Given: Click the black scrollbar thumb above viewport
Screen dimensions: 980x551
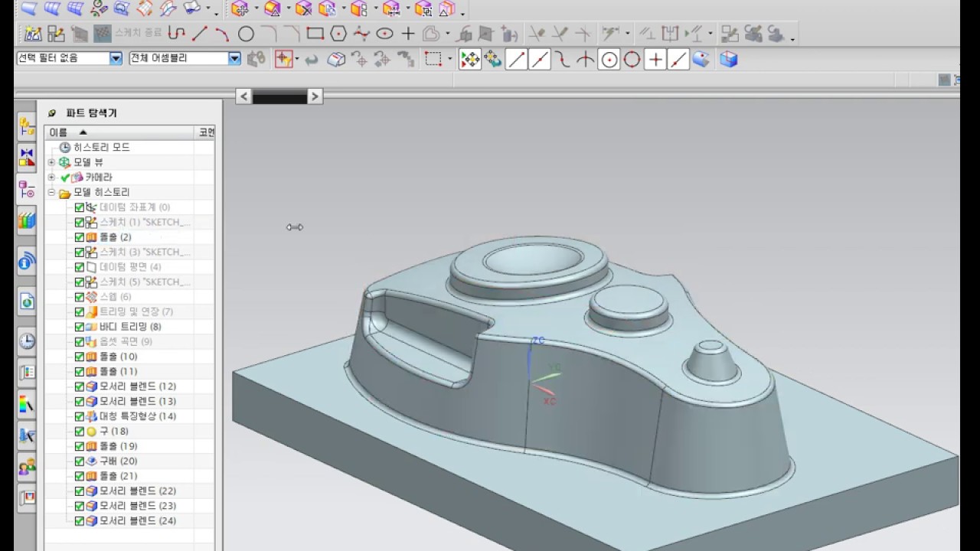Looking at the screenshot, I should [279, 97].
